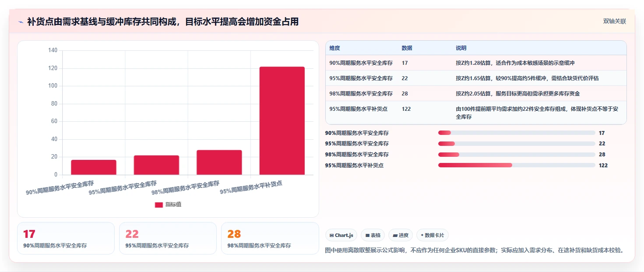Click table value 22

[x=405, y=78]
